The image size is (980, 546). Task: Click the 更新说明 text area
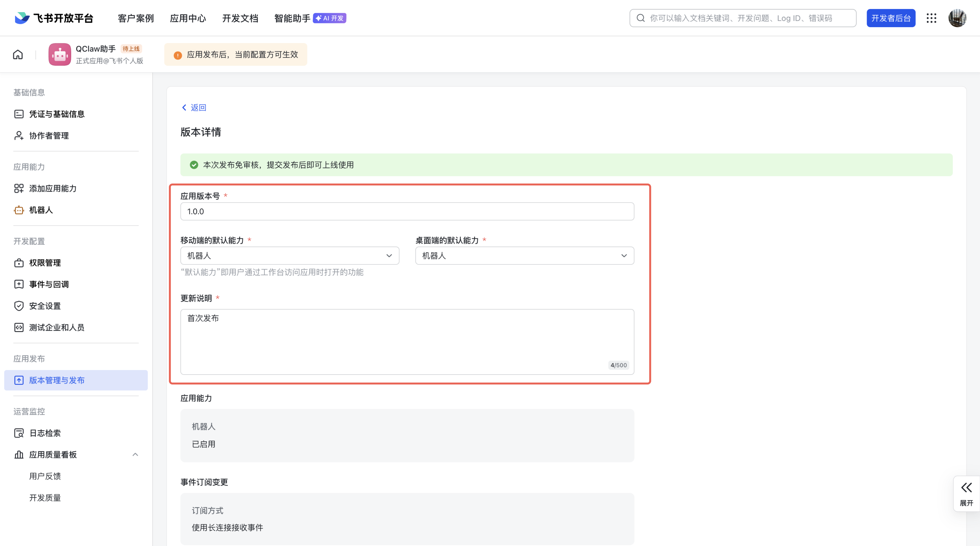[x=407, y=341]
